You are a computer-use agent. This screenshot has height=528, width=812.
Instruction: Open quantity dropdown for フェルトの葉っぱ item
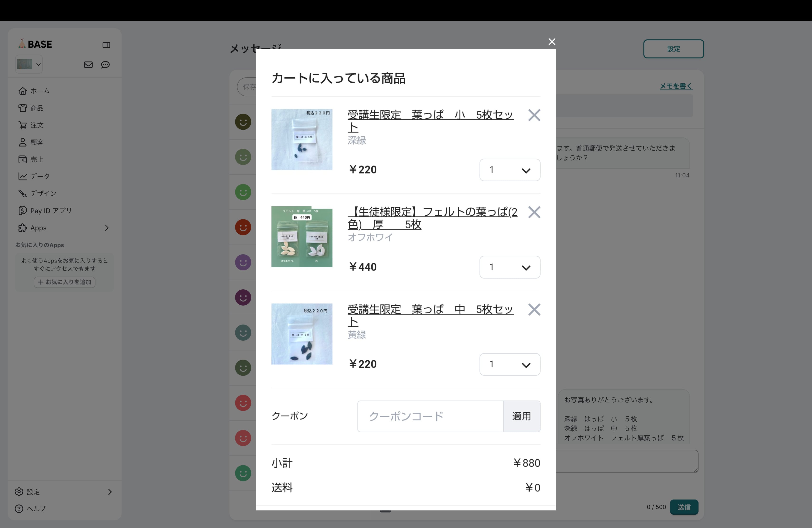[509, 267]
